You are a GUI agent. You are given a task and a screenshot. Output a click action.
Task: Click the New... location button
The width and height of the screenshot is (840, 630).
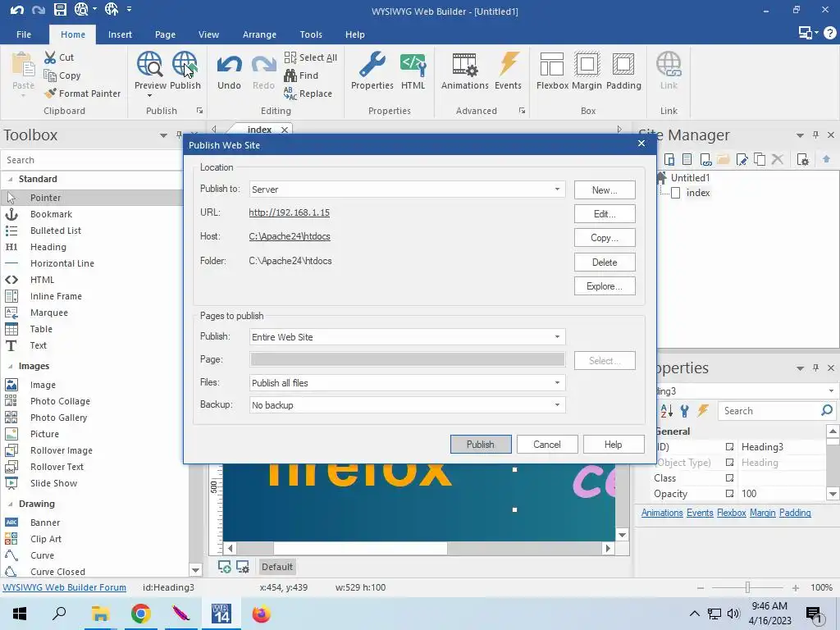point(605,190)
